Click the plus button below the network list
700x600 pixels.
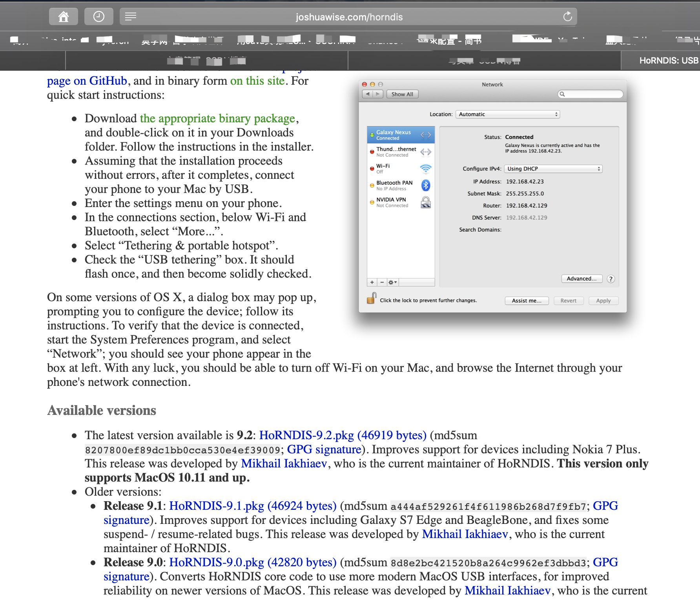tap(372, 282)
